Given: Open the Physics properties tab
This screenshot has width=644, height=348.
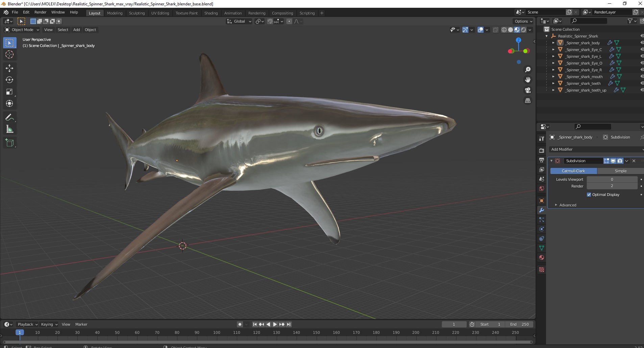Looking at the screenshot, I should coord(542,229).
